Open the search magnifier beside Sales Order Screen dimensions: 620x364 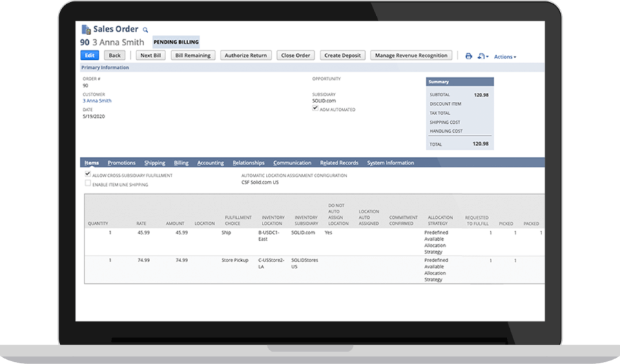pyautogui.click(x=145, y=30)
